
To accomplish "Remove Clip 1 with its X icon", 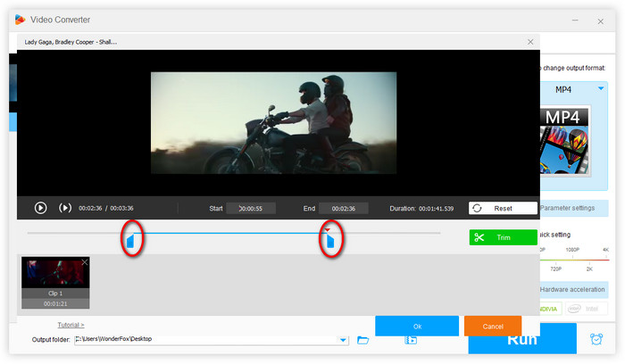I will (x=85, y=262).
